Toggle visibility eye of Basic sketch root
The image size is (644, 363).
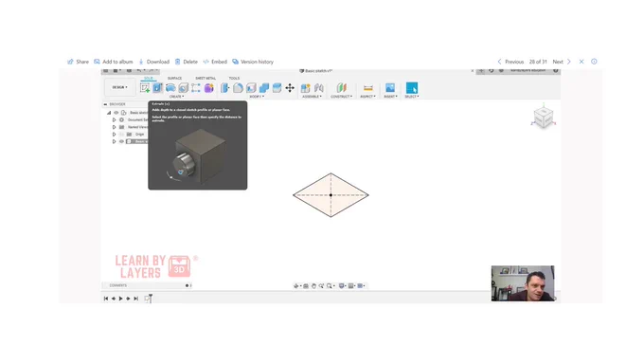tap(116, 113)
